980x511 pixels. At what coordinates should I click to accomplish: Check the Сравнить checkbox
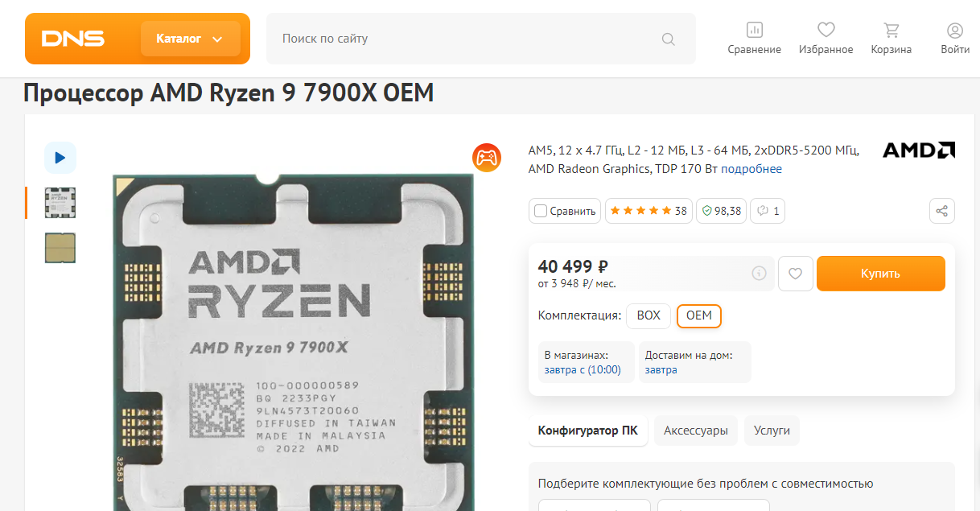tap(541, 211)
